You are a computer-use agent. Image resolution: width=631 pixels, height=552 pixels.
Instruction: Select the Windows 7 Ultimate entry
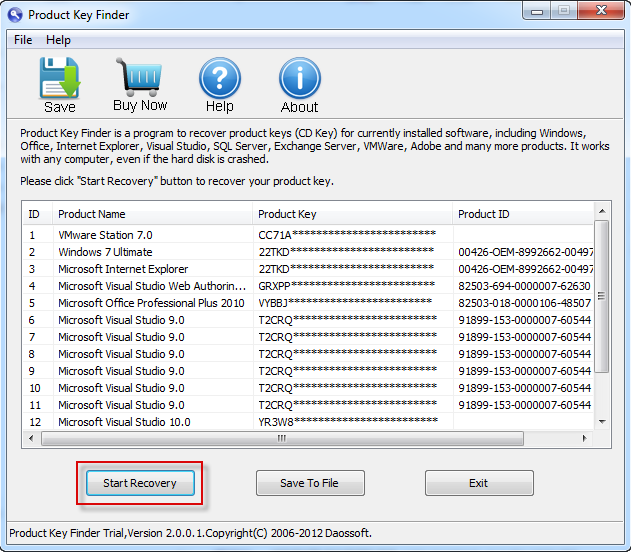[105, 252]
